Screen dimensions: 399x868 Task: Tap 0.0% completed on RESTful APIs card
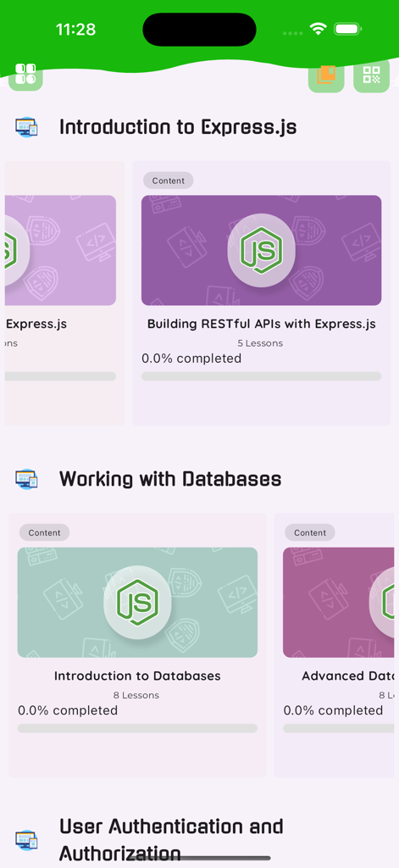point(191,359)
